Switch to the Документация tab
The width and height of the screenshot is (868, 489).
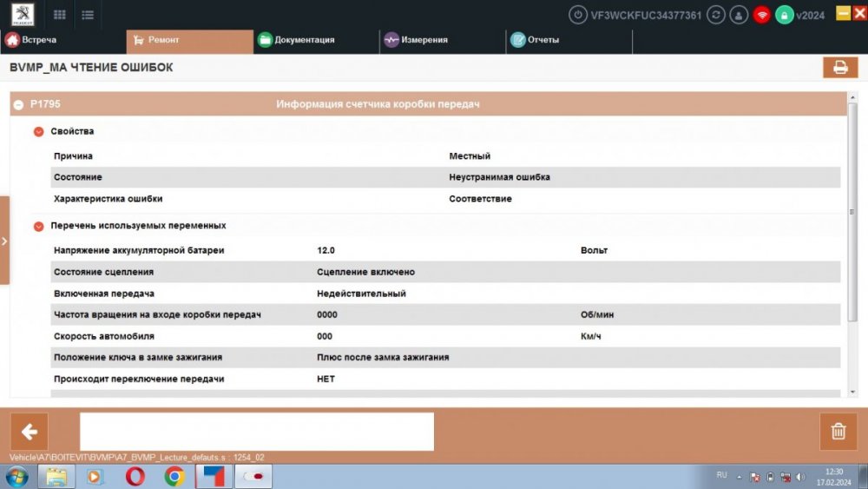click(x=316, y=40)
